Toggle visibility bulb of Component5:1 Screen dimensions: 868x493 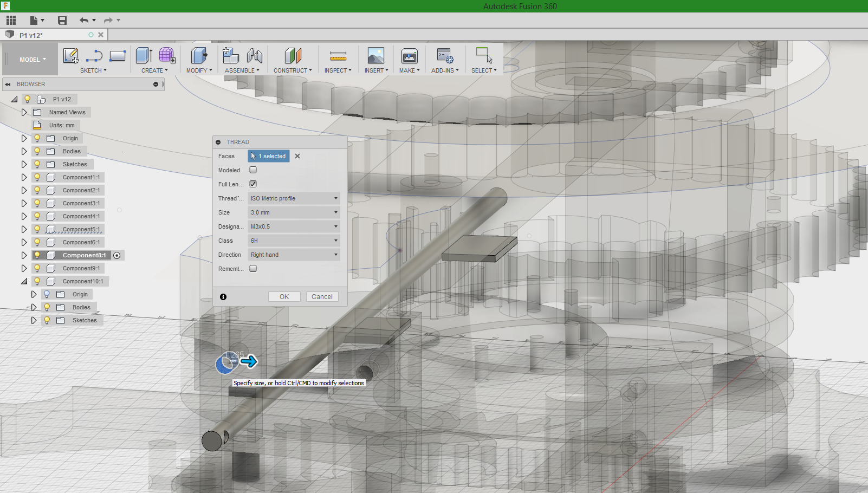pyautogui.click(x=37, y=229)
